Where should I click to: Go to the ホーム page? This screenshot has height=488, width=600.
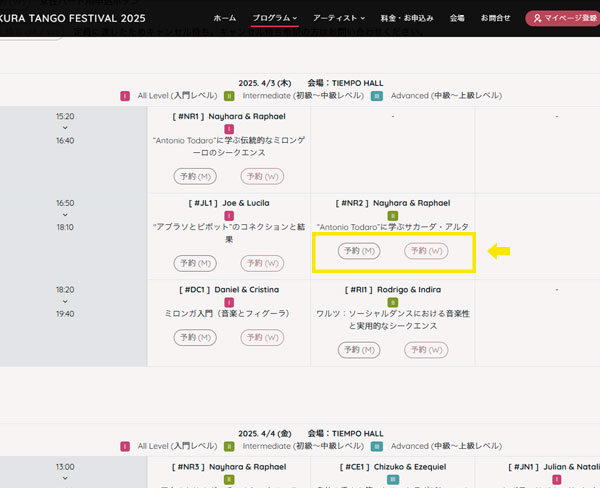[225, 18]
